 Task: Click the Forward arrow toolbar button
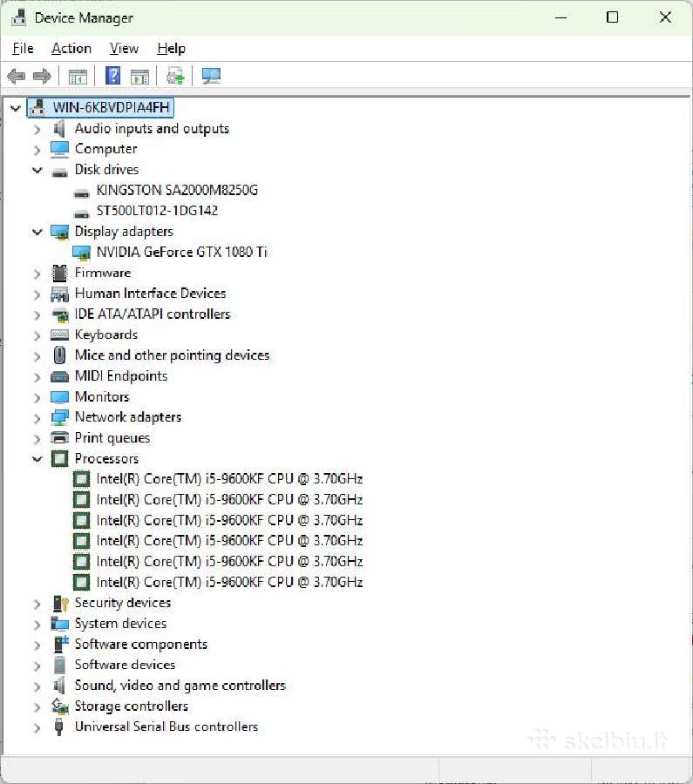pos(42,76)
